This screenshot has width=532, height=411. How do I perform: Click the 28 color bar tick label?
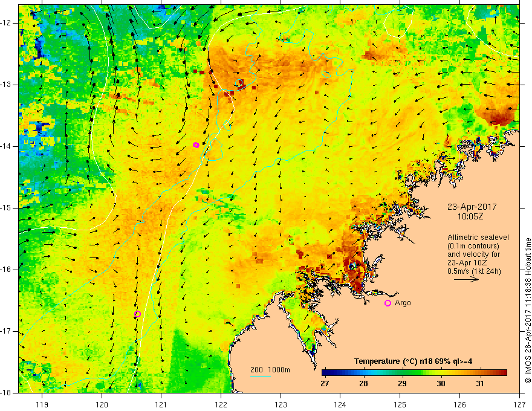tap(363, 384)
